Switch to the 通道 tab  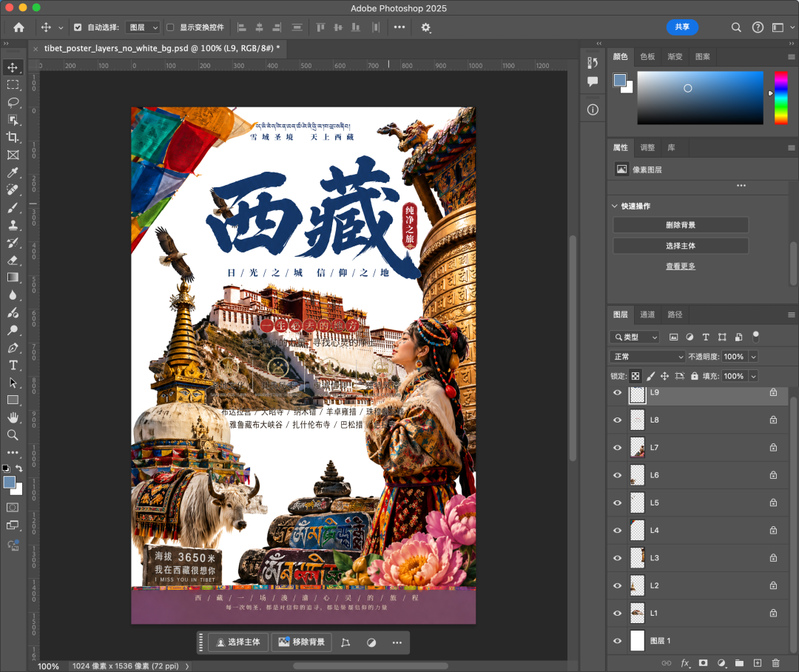point(647,315)
